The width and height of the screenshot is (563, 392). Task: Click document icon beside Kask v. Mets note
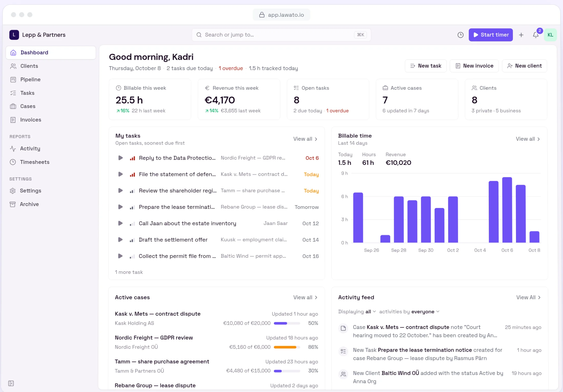(x=343, y=328)
